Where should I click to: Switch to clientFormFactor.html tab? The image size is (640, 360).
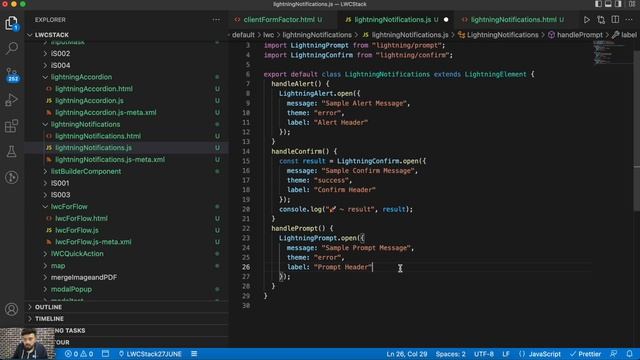[278, 20]
